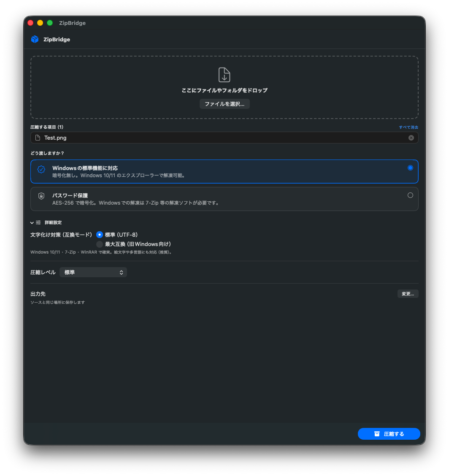Click the 文字化け対策 (互換モード) label

(x=61, y=235)
